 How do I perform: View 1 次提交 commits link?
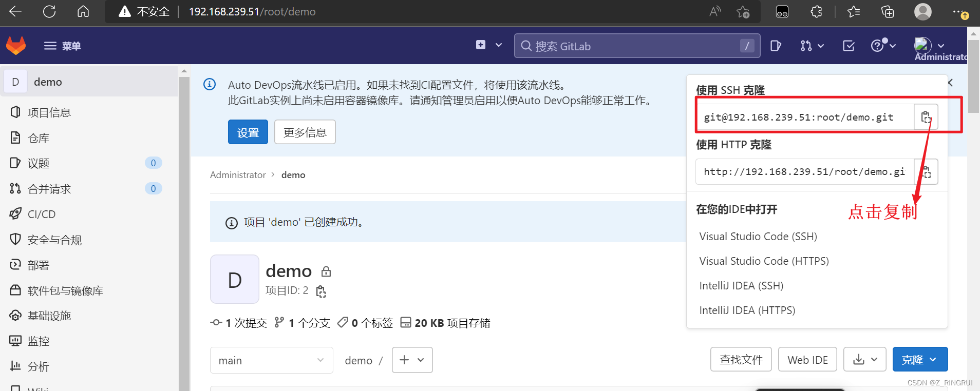pos(239,323)
